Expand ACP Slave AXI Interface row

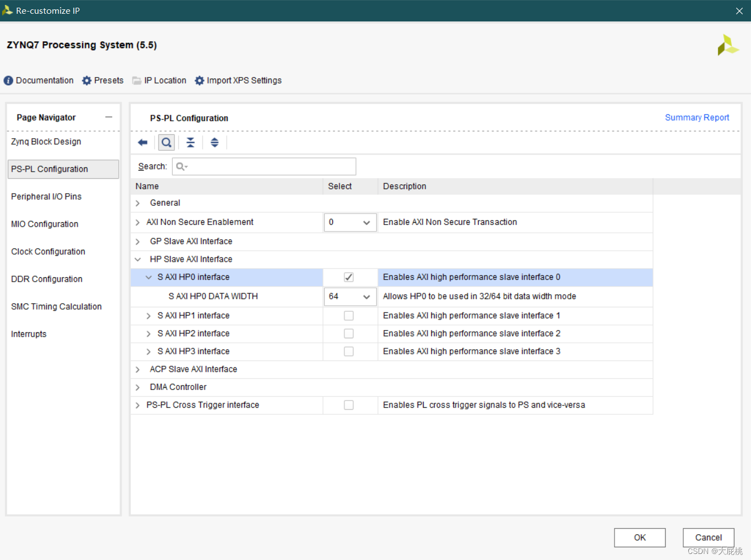138,369
